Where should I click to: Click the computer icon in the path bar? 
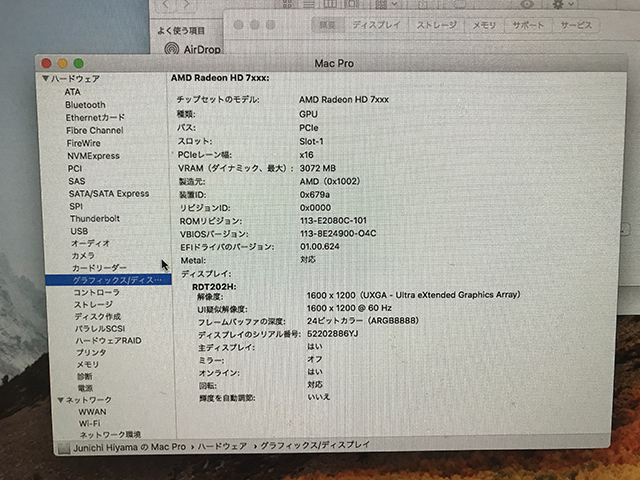coord(64,448)
